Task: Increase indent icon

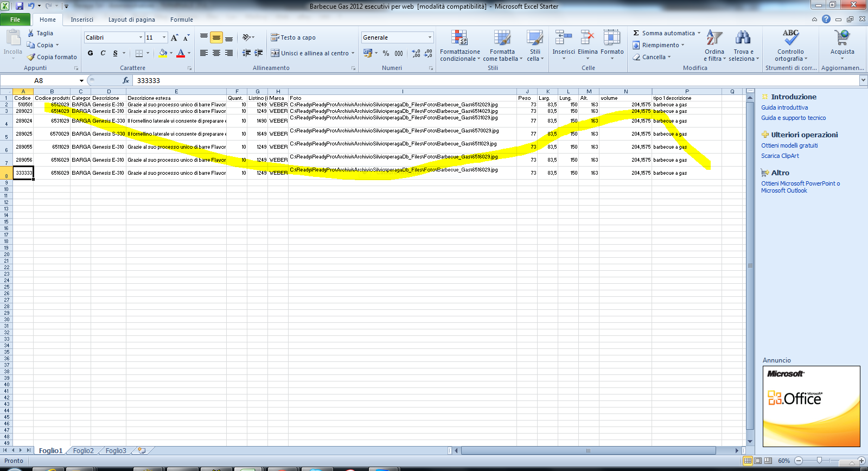Action: pyautogui.click(x=259, y=53)
